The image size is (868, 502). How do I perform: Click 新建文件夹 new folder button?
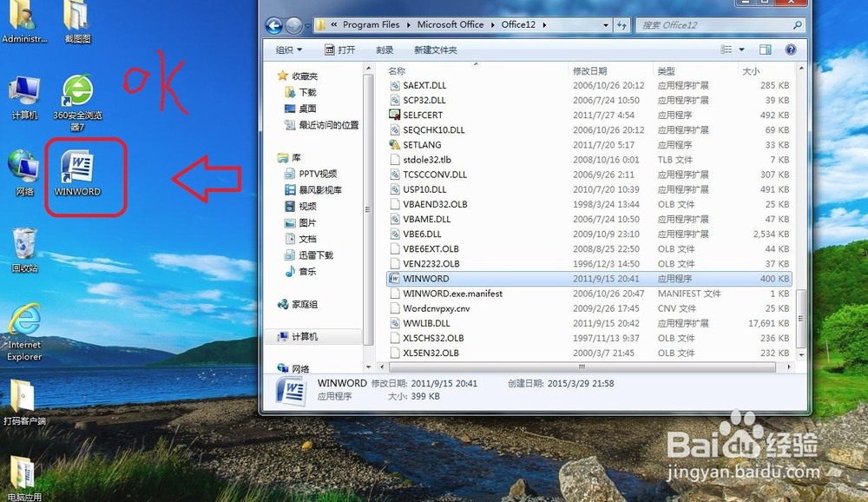435,50
